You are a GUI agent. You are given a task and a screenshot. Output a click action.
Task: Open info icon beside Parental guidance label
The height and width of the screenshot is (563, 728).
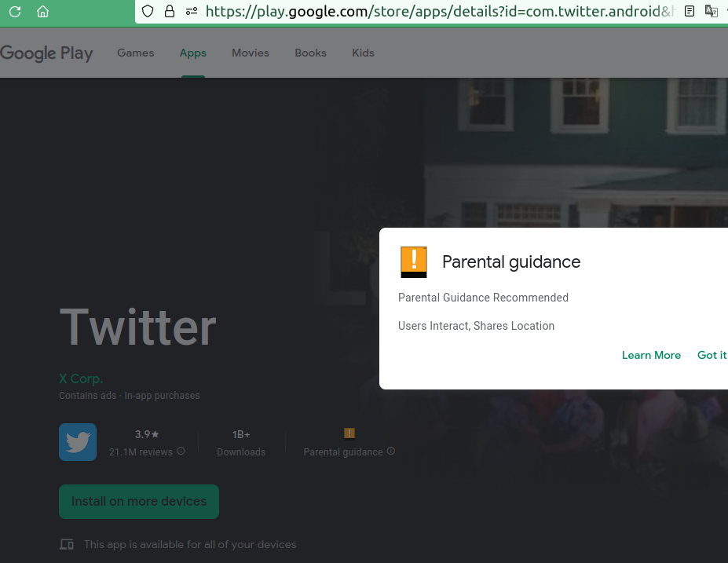click(x=391, y=451)
